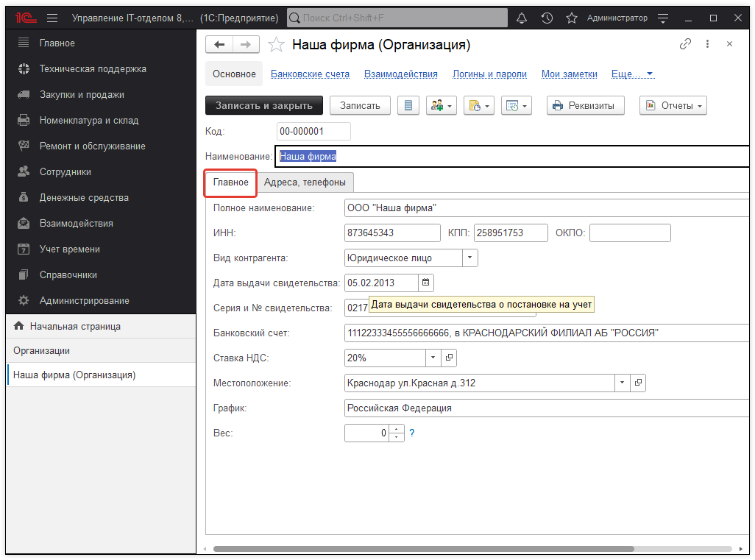The height and width of the screenshot is (560, 755).
Task: Click the notifications bell icon
Action: (522, 18)
